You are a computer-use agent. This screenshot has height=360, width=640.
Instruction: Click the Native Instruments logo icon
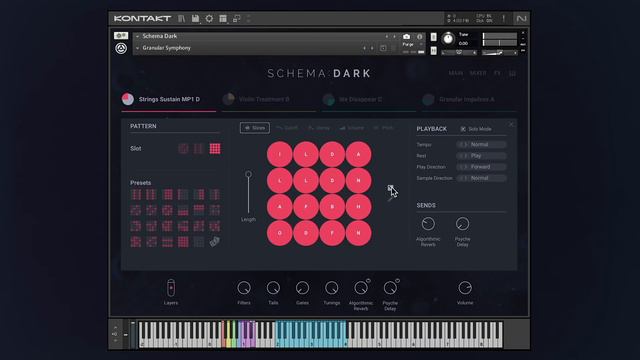(521, 18)
